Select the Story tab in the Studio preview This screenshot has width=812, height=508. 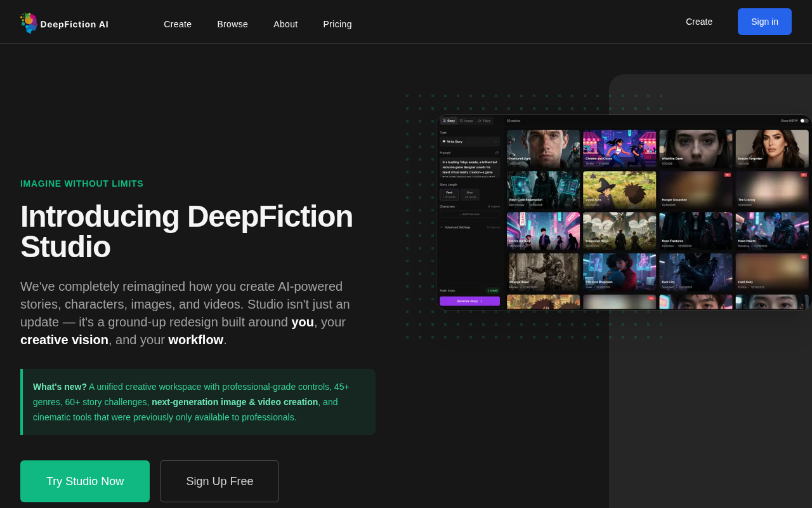tap(449, 121)
